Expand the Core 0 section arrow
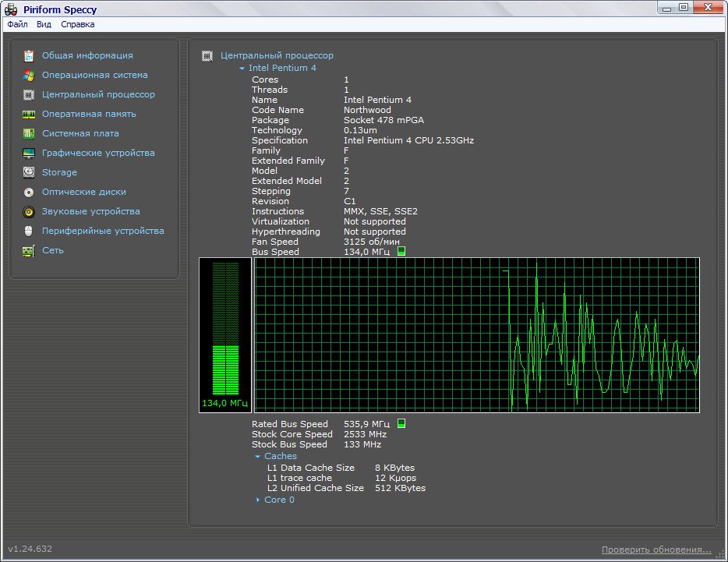 258,500
